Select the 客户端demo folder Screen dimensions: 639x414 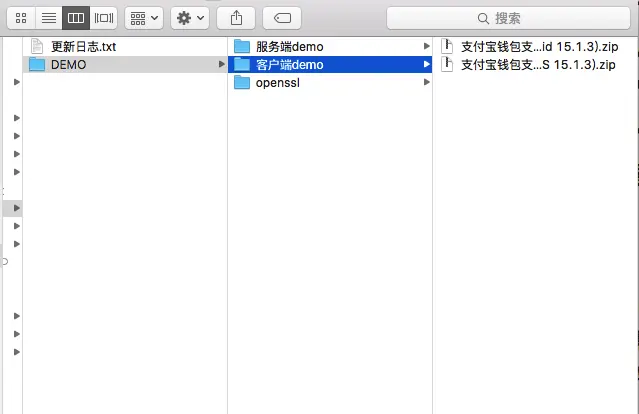coord(330,64)
